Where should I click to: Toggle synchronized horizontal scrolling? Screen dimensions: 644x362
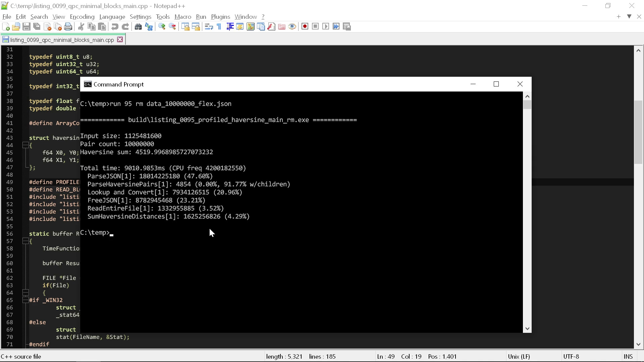pos(196,26)
